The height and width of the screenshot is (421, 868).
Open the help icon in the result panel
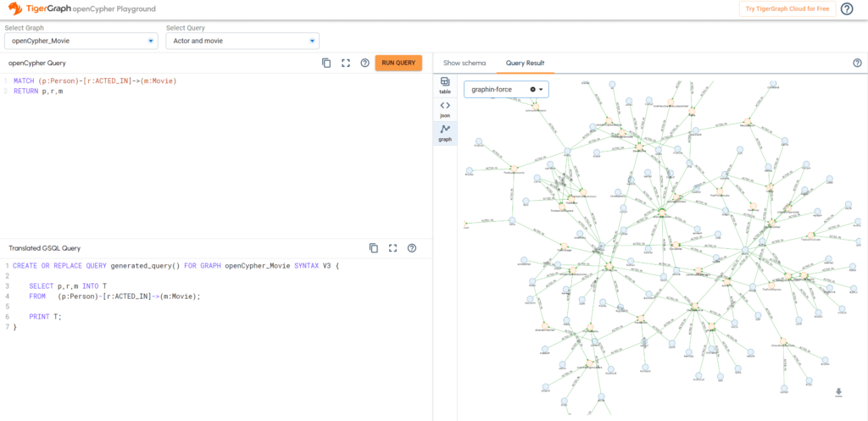[858, 63]
